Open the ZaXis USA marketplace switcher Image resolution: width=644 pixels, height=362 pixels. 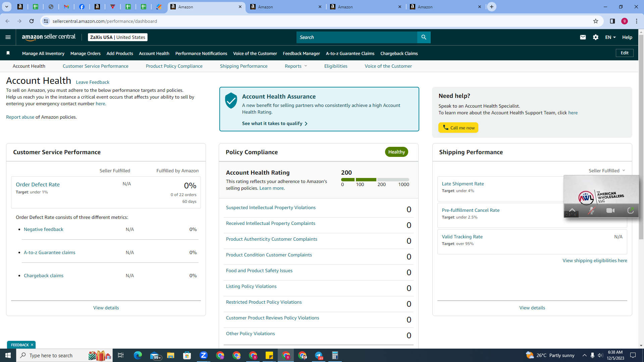(x=118, y=37)
